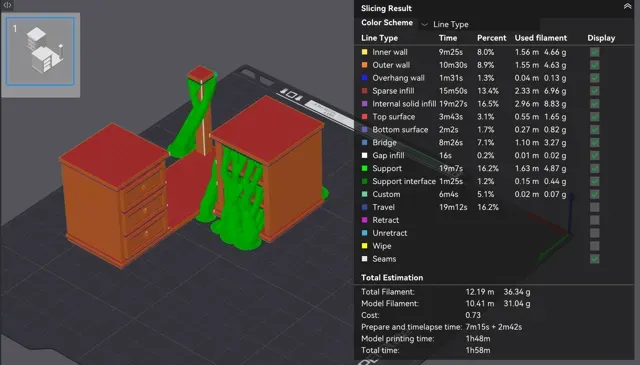Click the Support interface dark green swatch
The width and height of the screenshot is (640, 365).
tap(364, 181)
